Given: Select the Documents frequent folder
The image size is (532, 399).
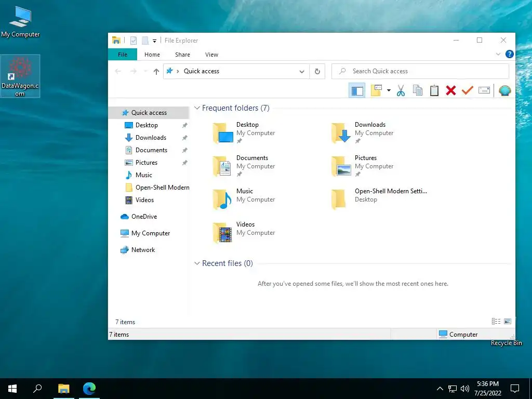Looking at the screenshot, I should (x=245, y=166).
